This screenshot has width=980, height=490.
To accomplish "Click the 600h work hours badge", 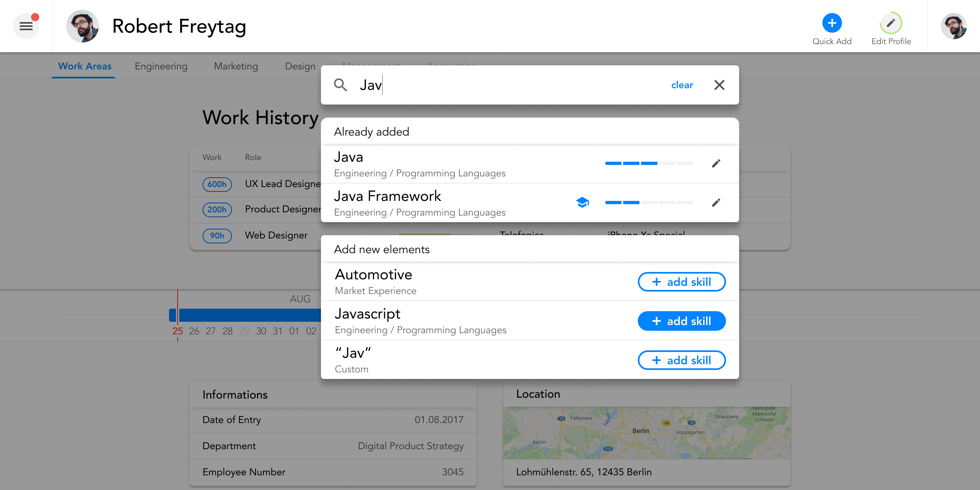I will click(x=217, y=184).
